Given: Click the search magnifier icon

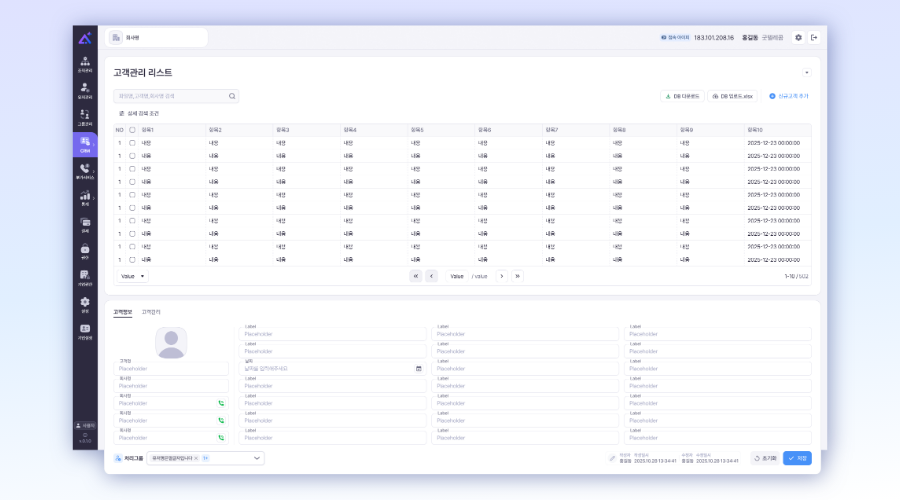Looking at the screenshot, I should [232, 97].
